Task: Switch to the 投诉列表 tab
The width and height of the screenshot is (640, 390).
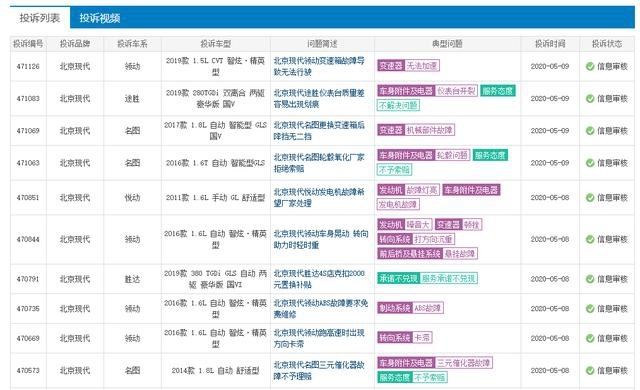Action: tap(40, 18)
